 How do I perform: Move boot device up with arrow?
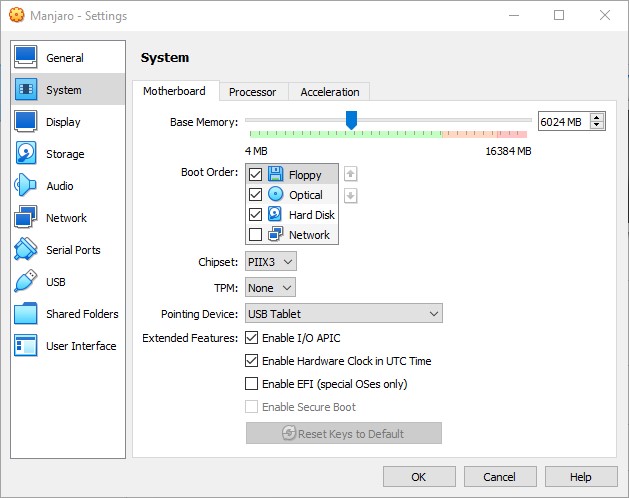(x=350, y=174)
